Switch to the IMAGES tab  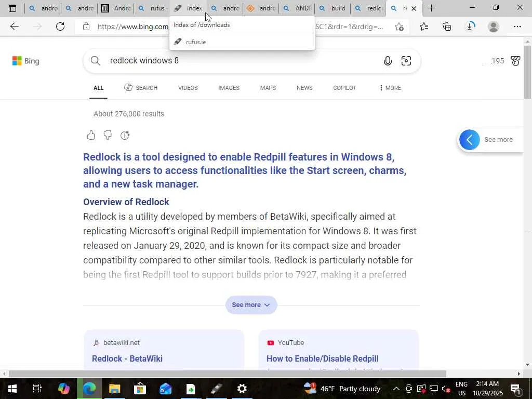tap(229, 88)
